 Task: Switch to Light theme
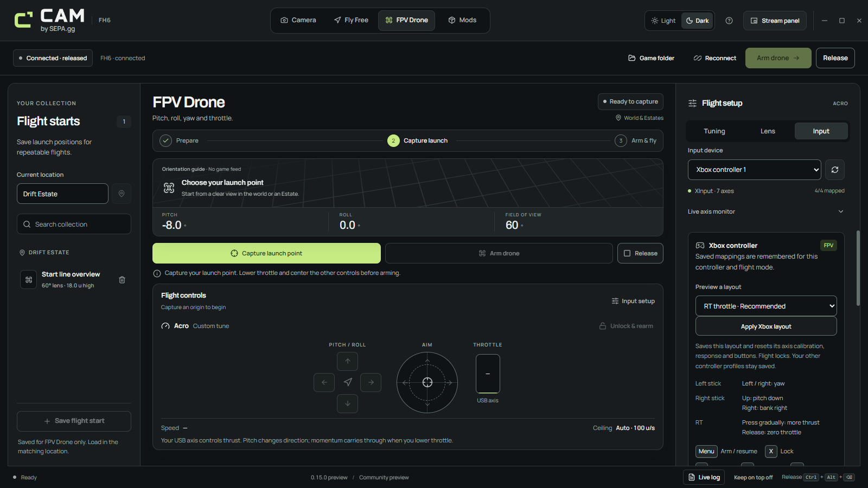[x=663, y=21]
